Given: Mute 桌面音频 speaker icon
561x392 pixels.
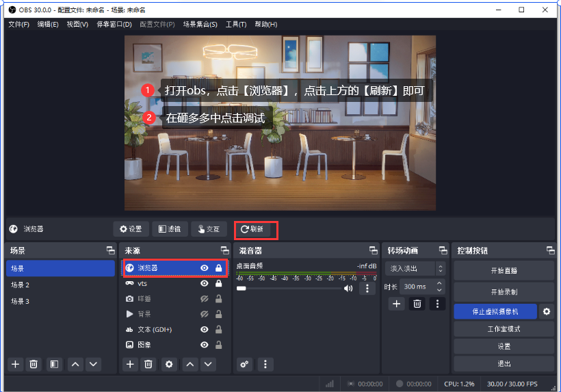Looking at the screenshot, I should point(348,288).
